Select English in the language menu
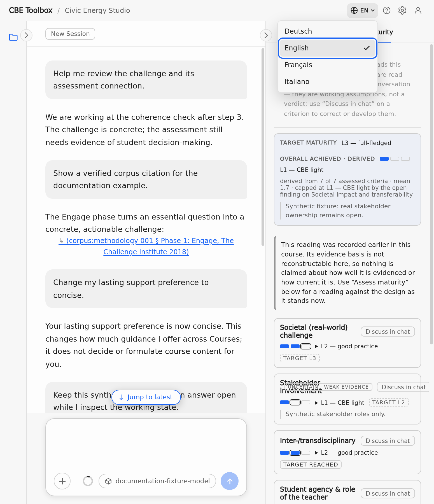This screenshot has width=434, height=504. coord(328,48)
